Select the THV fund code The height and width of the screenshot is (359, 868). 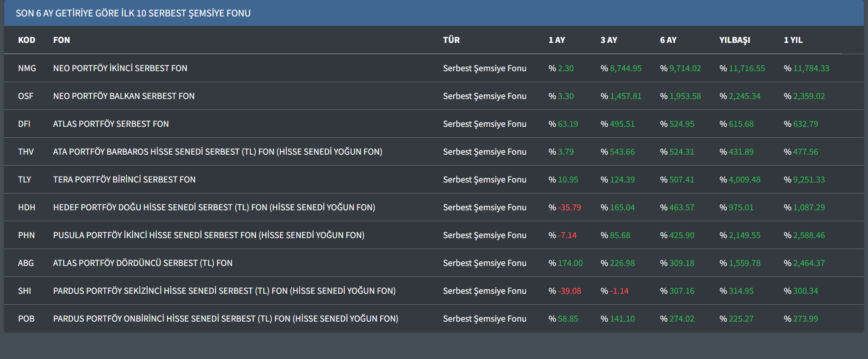point(26,152)
